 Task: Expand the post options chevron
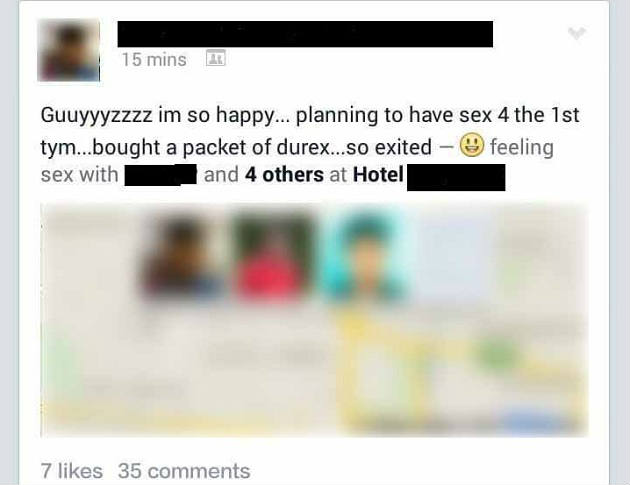coord(577,33)
